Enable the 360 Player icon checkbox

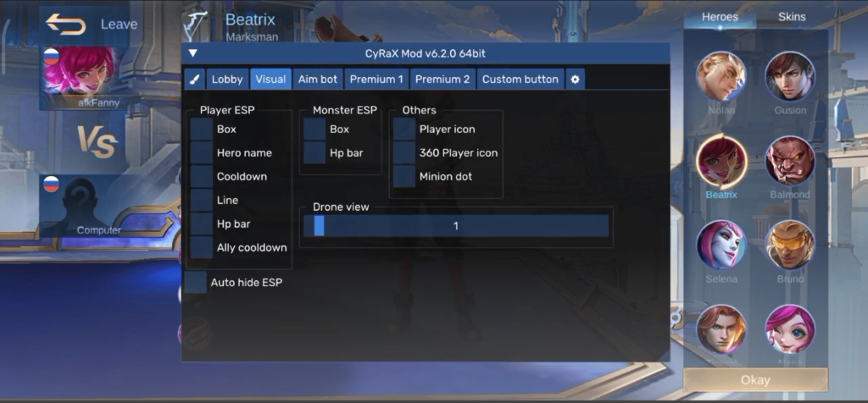(404, 153)
